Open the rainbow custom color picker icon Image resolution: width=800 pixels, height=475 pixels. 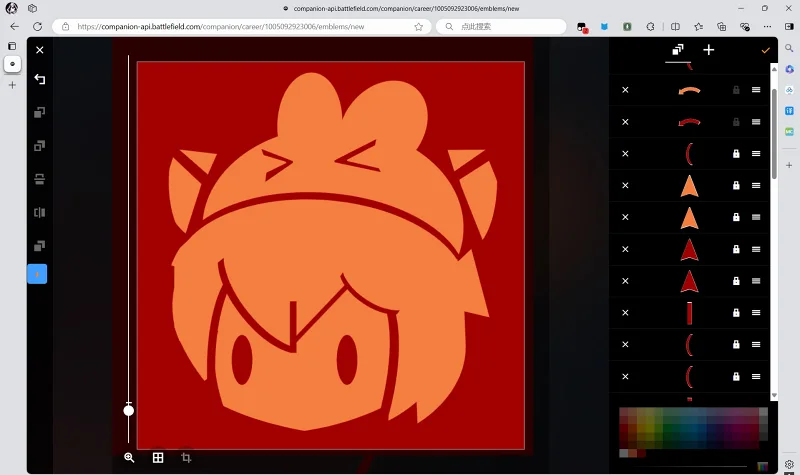point(762,466)
